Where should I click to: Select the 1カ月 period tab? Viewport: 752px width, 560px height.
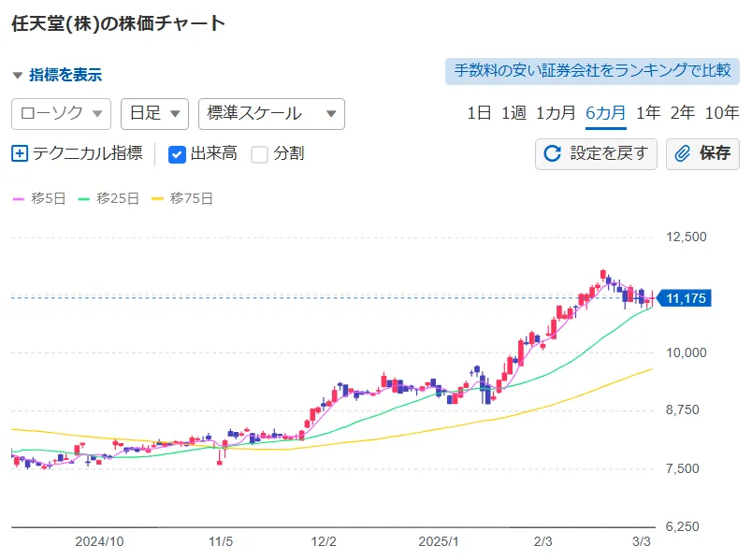click(556, 113)
